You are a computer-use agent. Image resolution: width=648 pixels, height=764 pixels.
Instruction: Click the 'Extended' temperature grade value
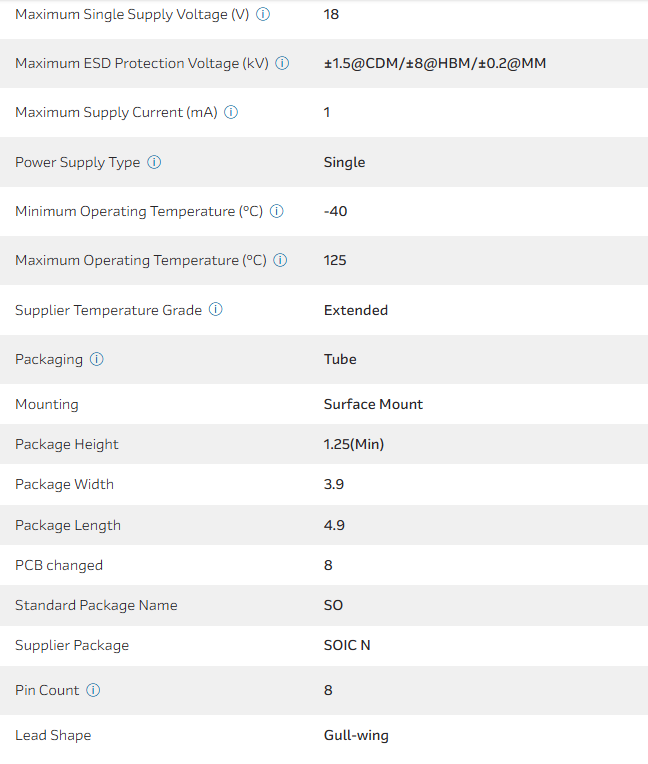point(355,310)
